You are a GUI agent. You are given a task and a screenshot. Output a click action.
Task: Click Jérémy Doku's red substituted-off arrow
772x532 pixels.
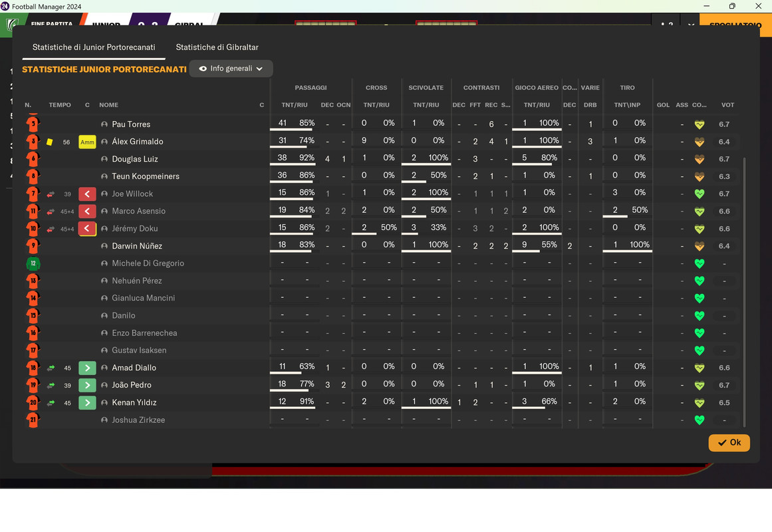tap(87, 229)
